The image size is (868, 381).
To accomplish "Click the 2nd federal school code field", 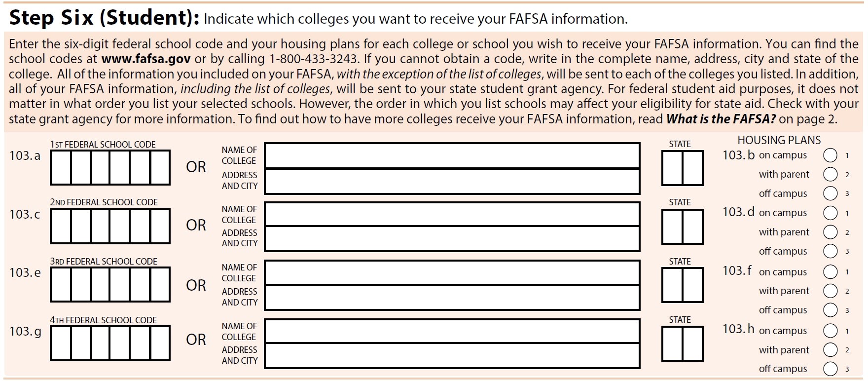I will pos(110,226).
